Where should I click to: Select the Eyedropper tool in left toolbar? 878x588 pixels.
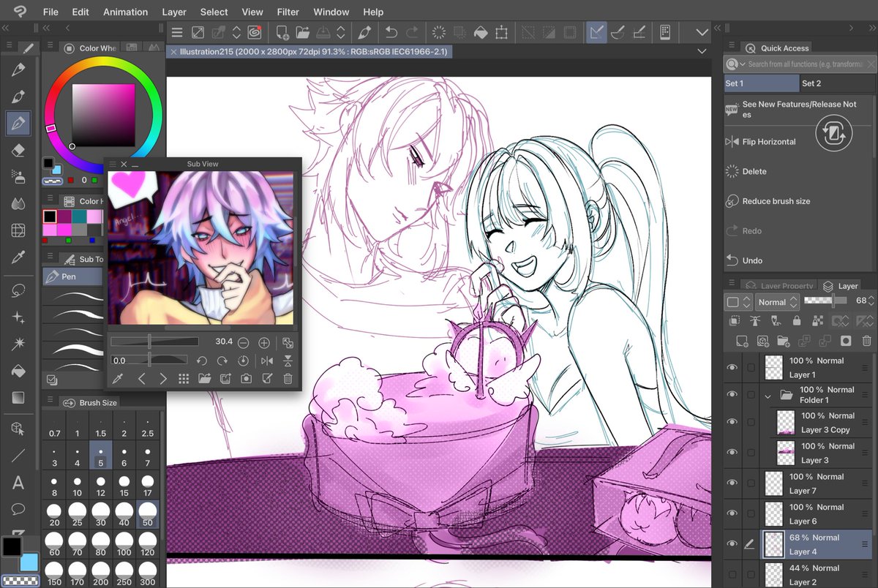(18, 257)
